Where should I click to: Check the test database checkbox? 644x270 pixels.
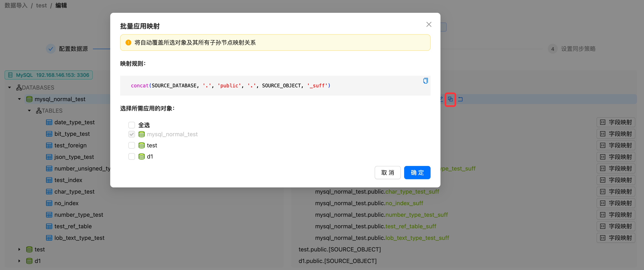tap(131, 145)
